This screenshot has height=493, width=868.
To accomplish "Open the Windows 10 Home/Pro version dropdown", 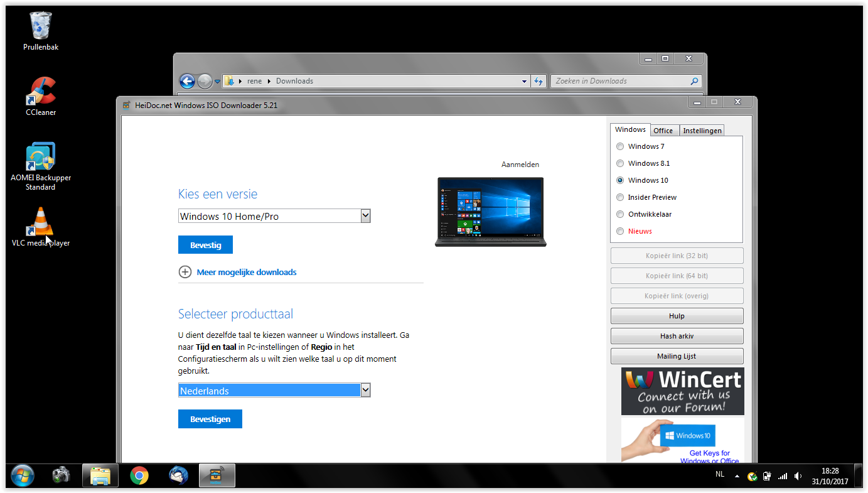I will pos(274,216).
